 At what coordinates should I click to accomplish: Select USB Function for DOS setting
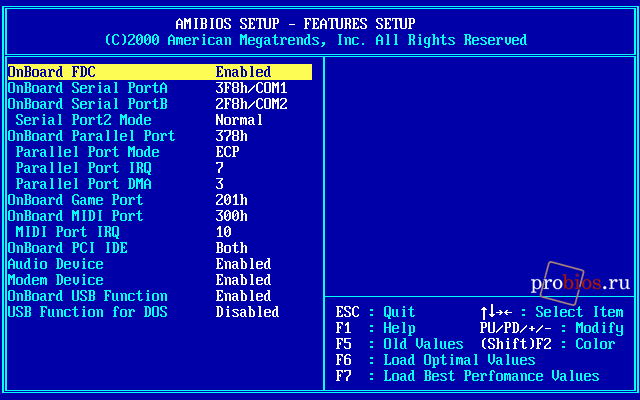coord(88,312)
